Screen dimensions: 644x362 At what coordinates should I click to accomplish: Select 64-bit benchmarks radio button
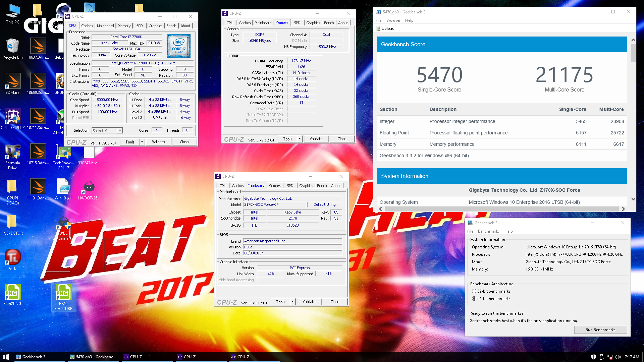pyautogui.click(x=474, y=299)
